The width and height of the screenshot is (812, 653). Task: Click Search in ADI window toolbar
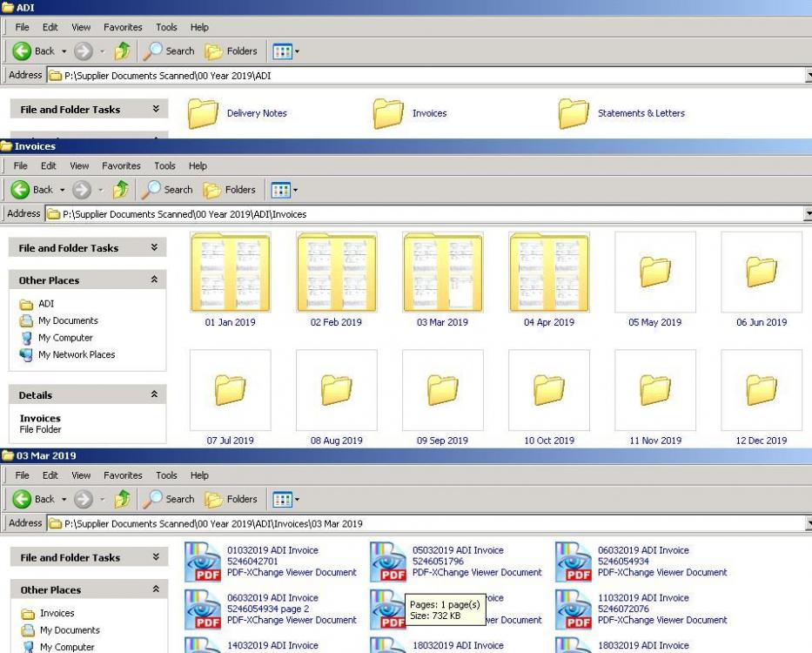(169, 50)
